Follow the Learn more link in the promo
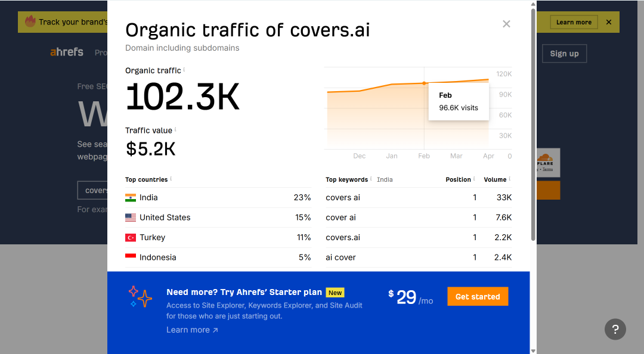 (192, 330)
